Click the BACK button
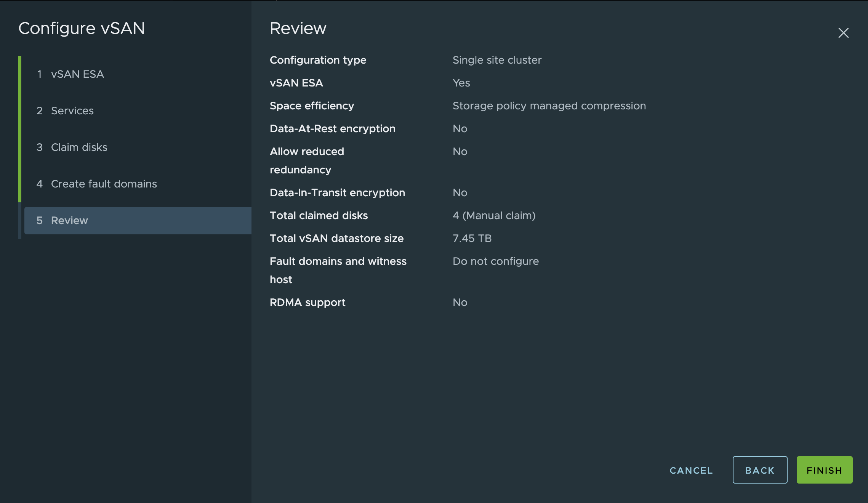This screenshot has height=503, width=868. tap(759, 470)
